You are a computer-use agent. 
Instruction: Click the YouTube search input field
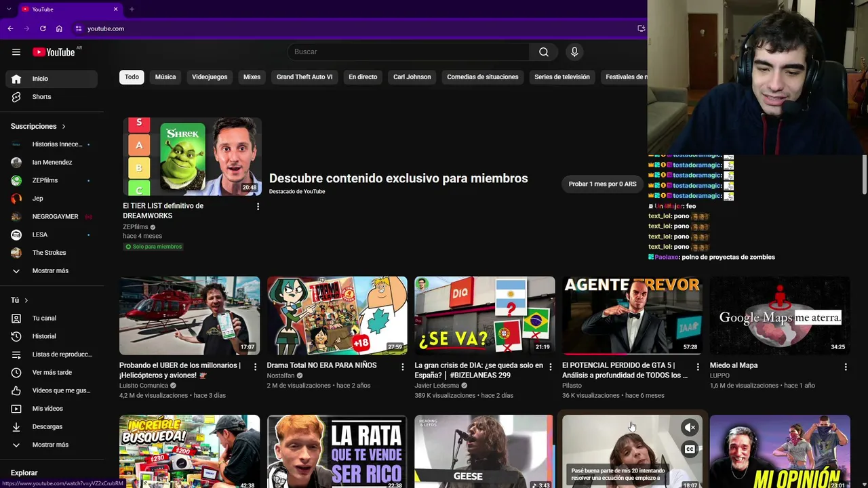pyautogui.click(x=408, y=52)
